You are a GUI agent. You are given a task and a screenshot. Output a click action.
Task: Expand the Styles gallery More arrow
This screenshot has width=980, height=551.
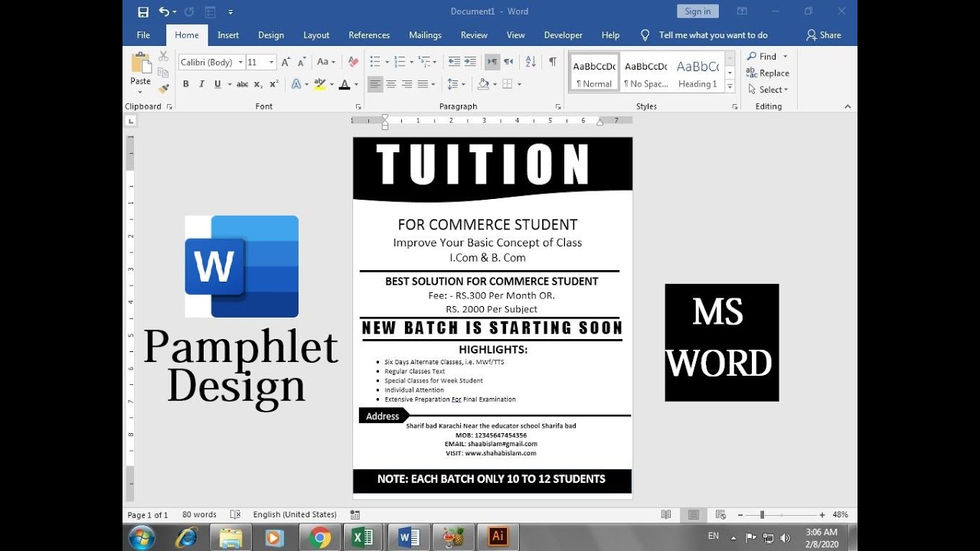click(730, 87)
